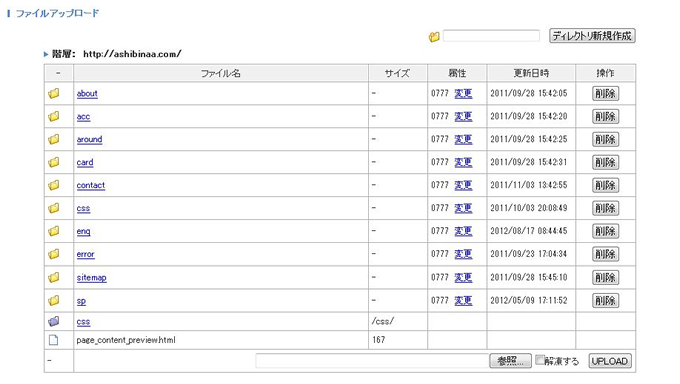Click 変更 on the acc row
The width and height of the screenshot is (680, 384).
coord(463,116)
